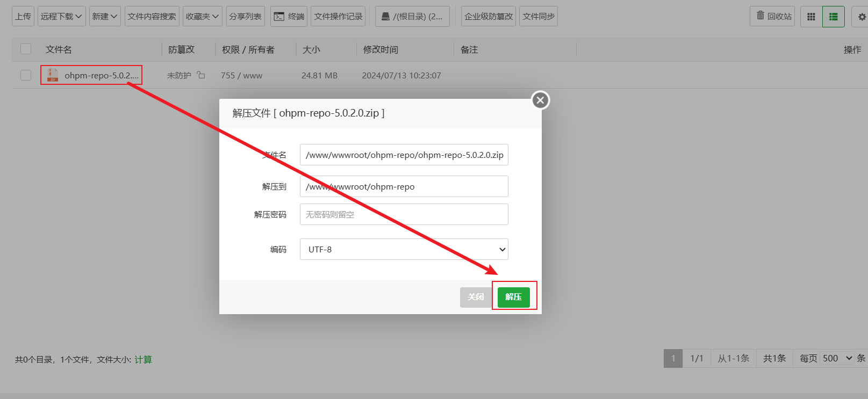Open the root directory disk button
This screenshot has height=399, width=868.
pos(412,17)
